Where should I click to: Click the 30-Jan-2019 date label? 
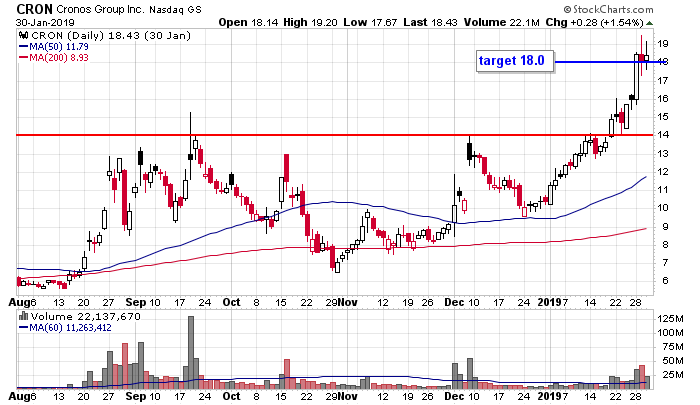click(45, 22)
